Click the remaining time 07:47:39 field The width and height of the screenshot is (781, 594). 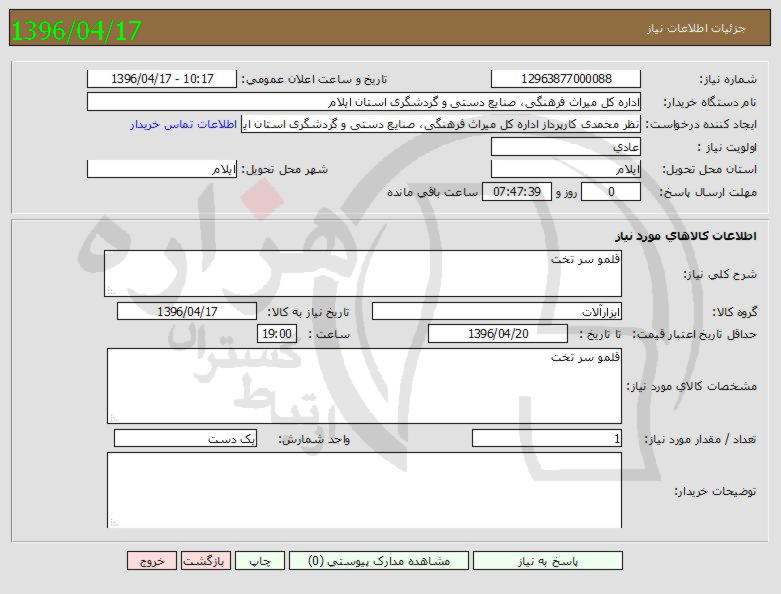(516, 192)
